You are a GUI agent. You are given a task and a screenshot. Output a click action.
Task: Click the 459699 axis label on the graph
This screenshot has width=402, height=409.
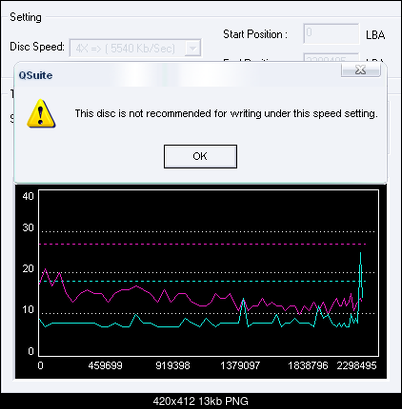click(x=105, y=366)
